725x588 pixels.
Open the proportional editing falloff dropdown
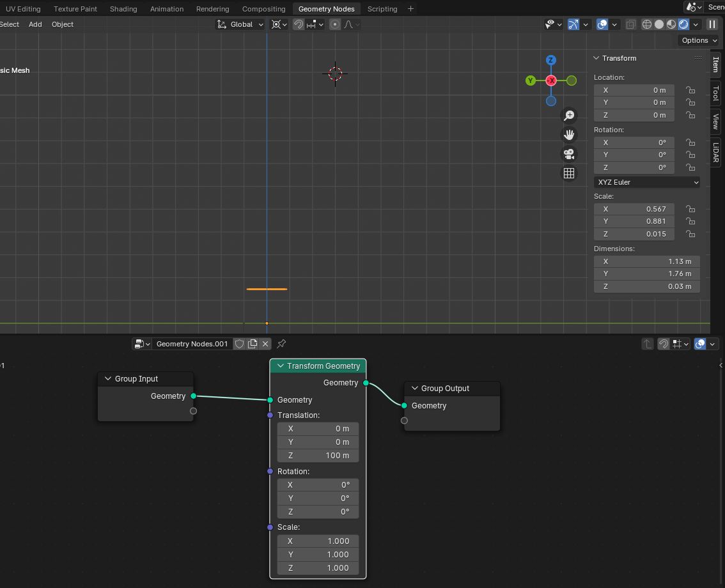point(352,24)
